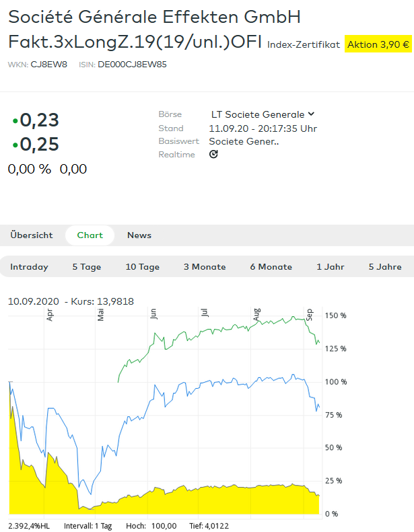Display the 1 Jahr chart
The width and height of the screenshot is (414, 532).
click(331, 267)
